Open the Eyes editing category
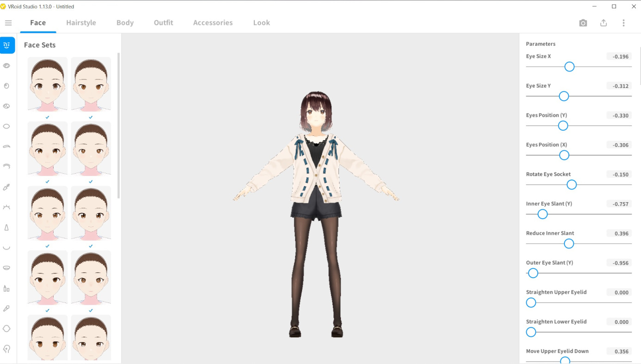641x364 pixels. pyautogui.click(x=7, y=65)
